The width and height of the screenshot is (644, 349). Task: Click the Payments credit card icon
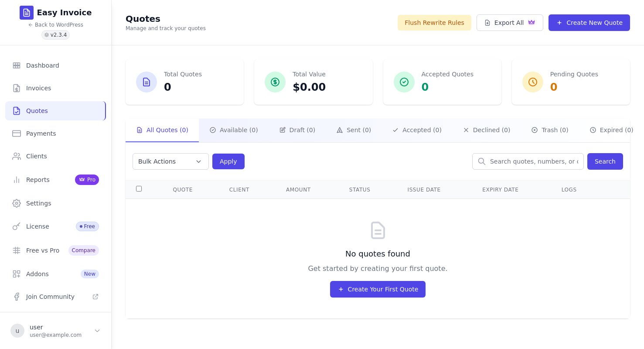coord(17,133)
